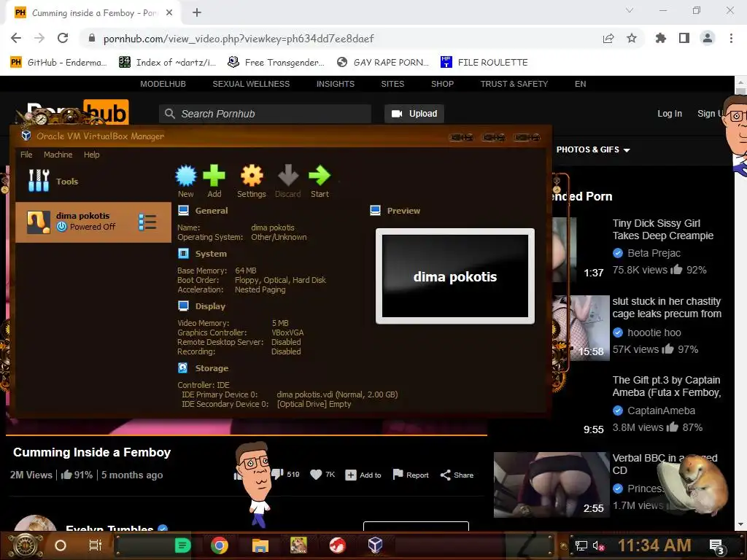Select the dima pokotis virtual machine entry
747x560 pixels.
[93, 222]
